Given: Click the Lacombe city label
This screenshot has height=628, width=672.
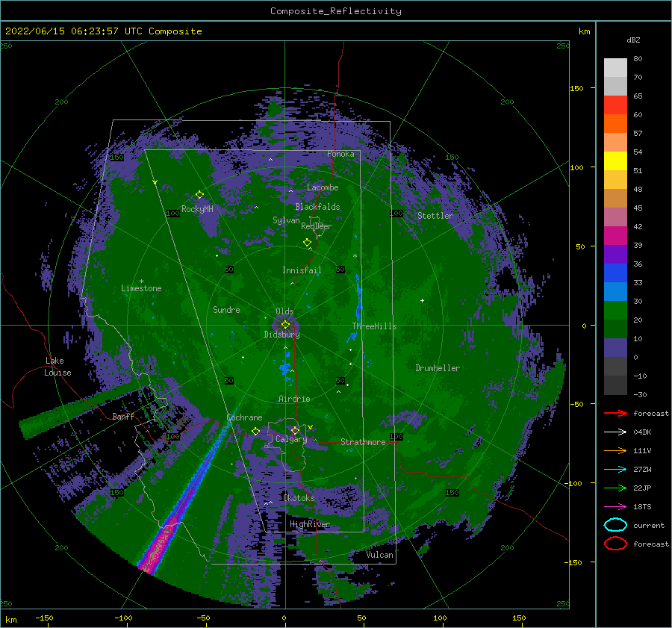Looking at the screenshot, I should pyautogui.click(x=323, y=187).
